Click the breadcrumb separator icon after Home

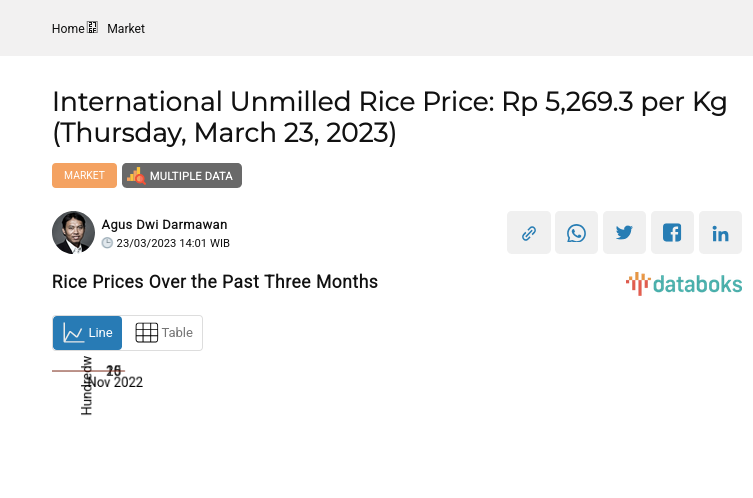[93, 28]
